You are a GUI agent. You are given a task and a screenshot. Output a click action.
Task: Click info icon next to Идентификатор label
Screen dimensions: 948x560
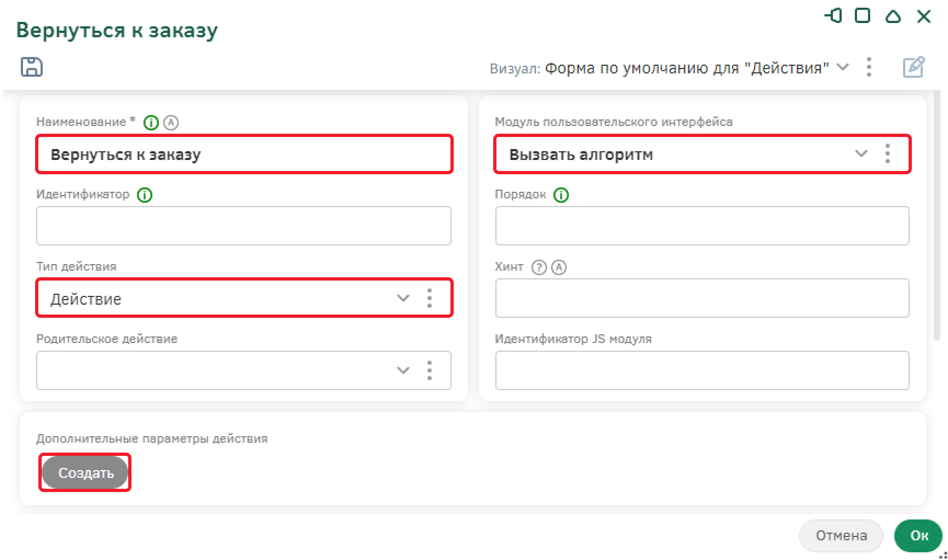(145, 195)
